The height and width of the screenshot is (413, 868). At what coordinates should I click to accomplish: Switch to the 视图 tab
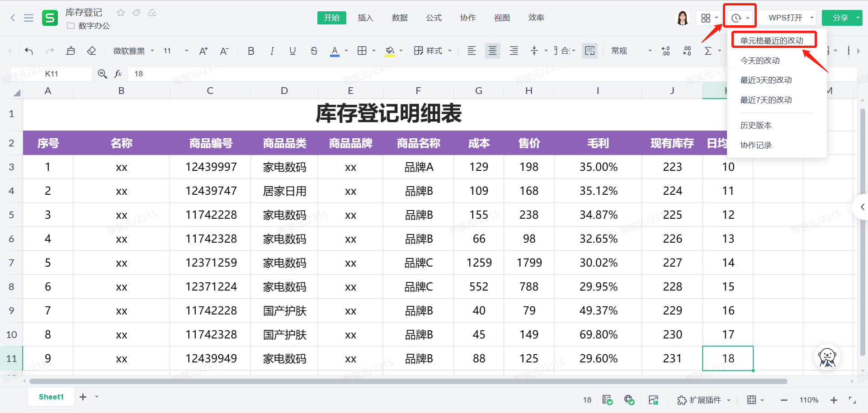coord(502,18)
